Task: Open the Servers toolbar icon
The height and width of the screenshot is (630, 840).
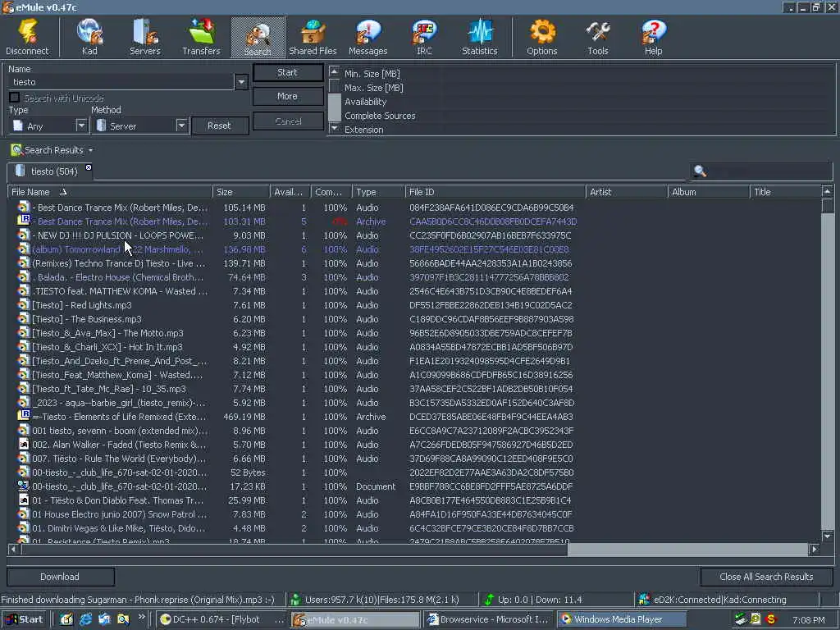Action: coord(144,37)
